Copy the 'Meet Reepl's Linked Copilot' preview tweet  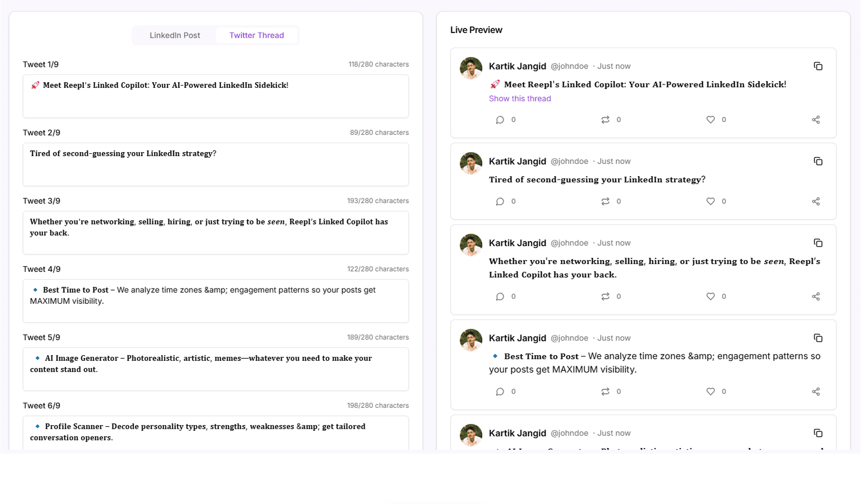(818, 66)
